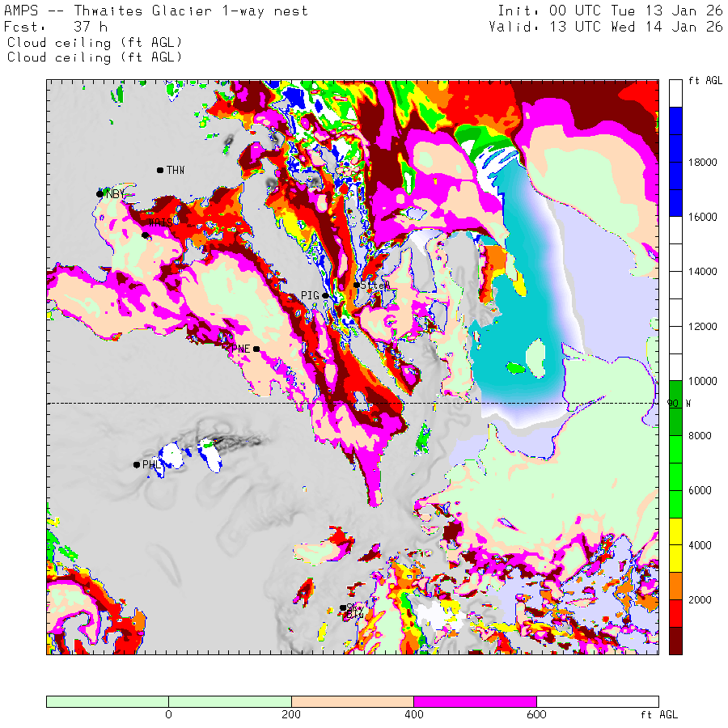Viewport: 728px width, 728px height.
Task: Select the 6000 legend value
Action: point(700,490)
